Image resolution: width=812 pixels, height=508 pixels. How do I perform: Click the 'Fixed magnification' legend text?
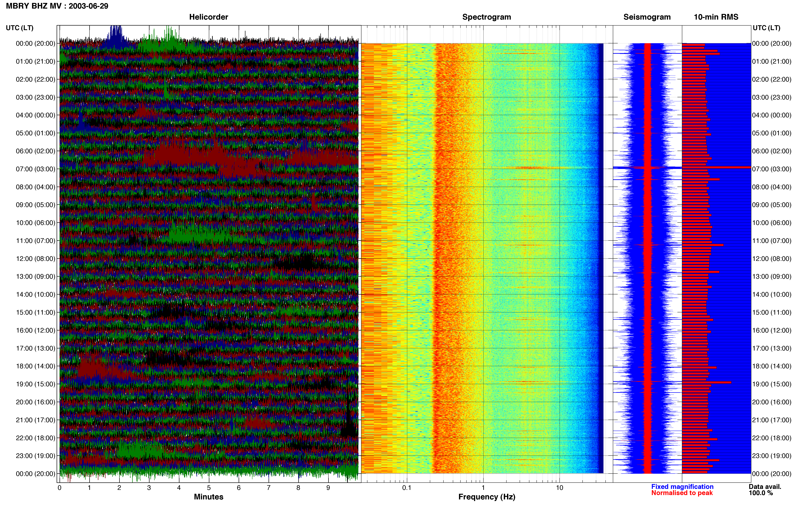682,486
